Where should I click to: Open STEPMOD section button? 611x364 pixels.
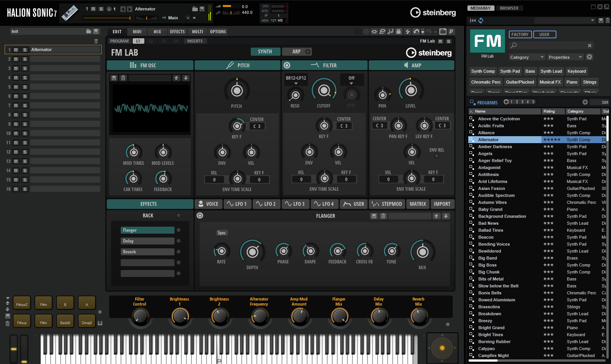pos(387,204)
